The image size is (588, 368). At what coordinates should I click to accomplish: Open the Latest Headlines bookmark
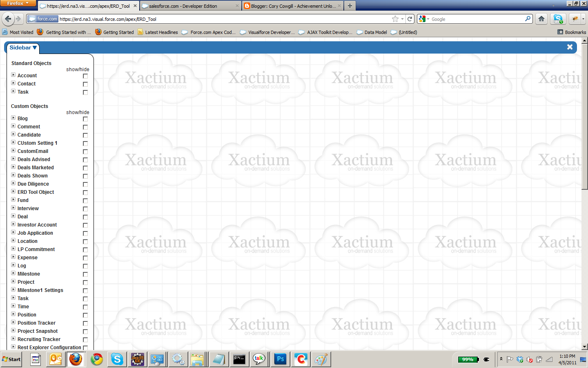tap(158, 32)
